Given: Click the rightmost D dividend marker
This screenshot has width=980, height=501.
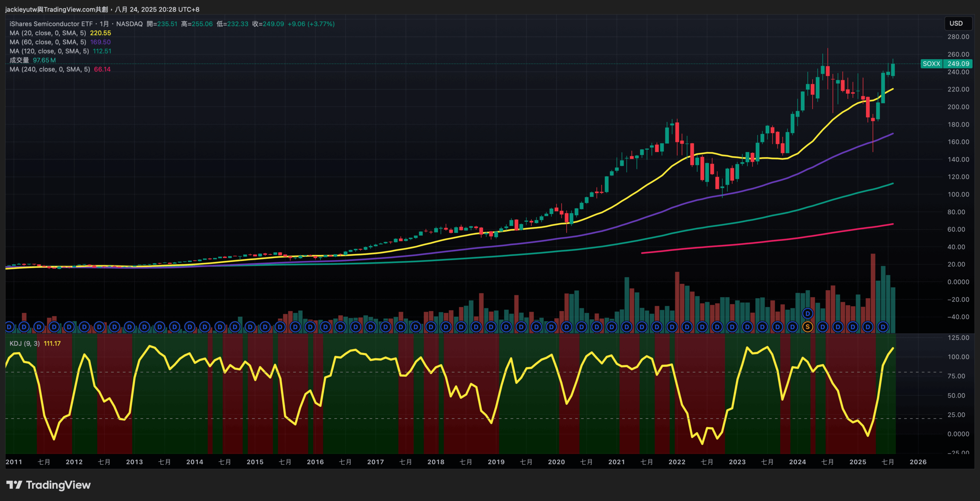Looking at the screenshot, I should click(883, 327).
